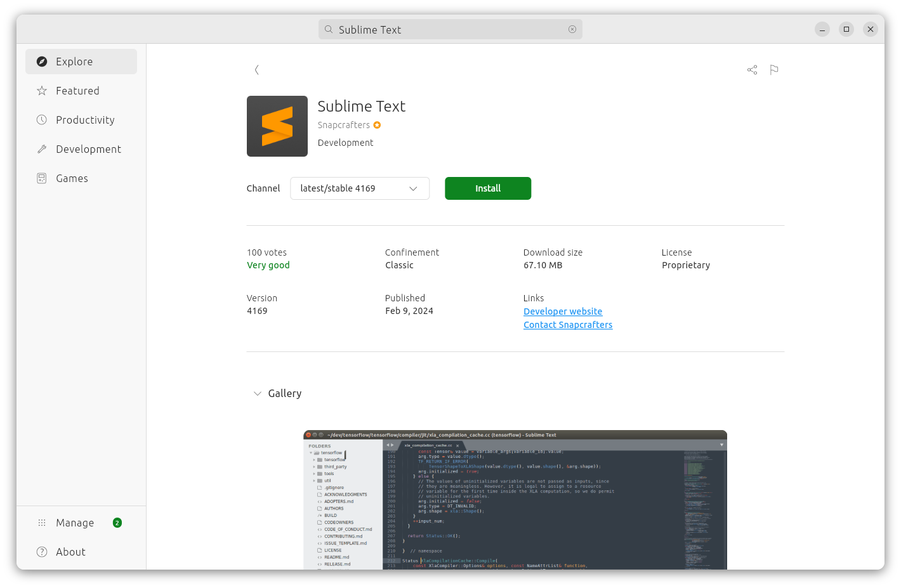Browse the Development category
Image resolution: width=901 pixels, height=588 pixels.
pyautogui.click(x=81, y=149)
